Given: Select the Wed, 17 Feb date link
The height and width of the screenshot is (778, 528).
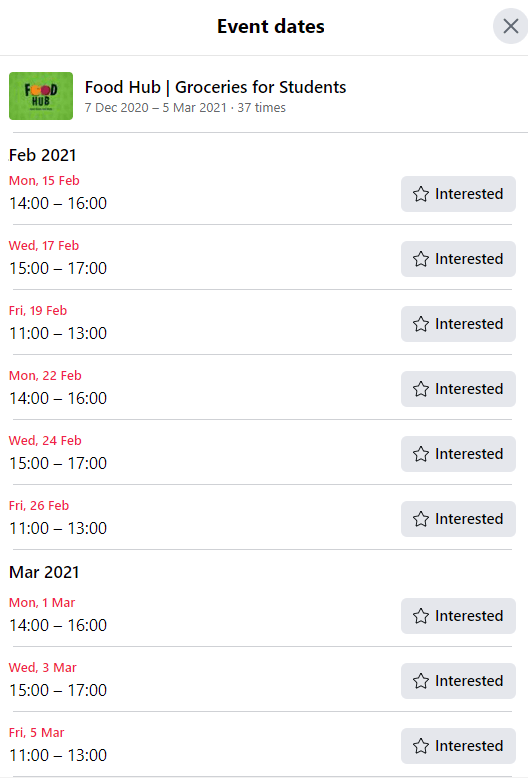Looking at the screenshot, I should click(44, 246).
